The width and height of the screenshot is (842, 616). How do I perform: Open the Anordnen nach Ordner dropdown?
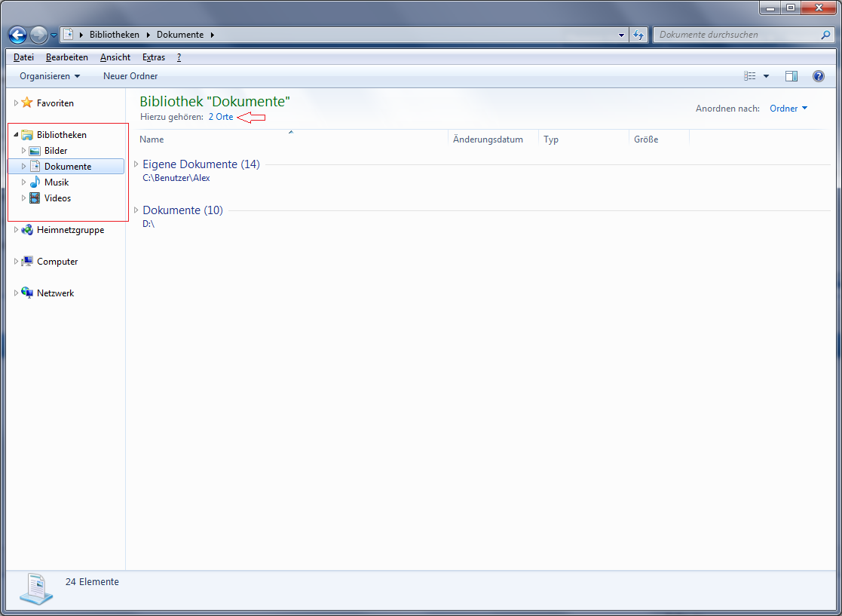coord(788,109)
